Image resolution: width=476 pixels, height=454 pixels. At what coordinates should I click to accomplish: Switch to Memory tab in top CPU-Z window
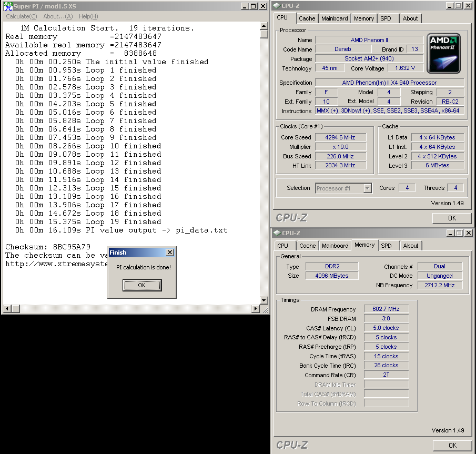(363, 18)
